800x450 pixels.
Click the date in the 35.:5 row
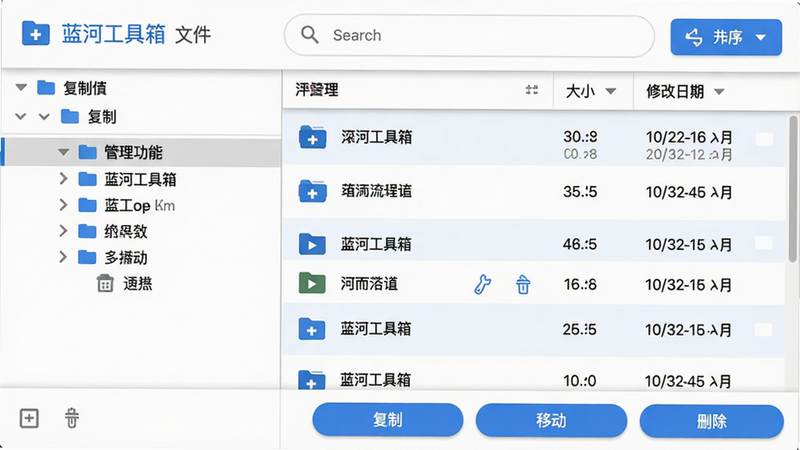[x=689, y=192]
